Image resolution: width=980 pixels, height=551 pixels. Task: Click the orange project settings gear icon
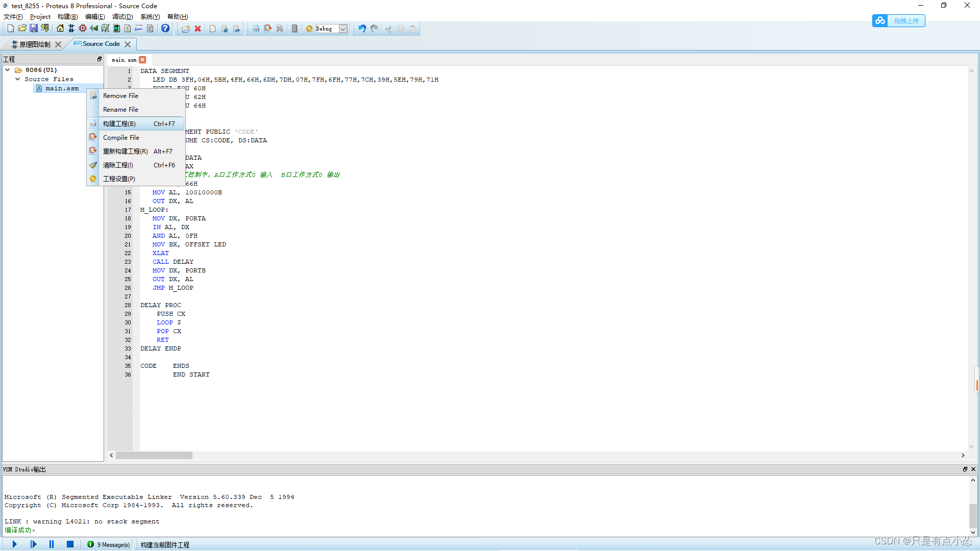point(309,29)
